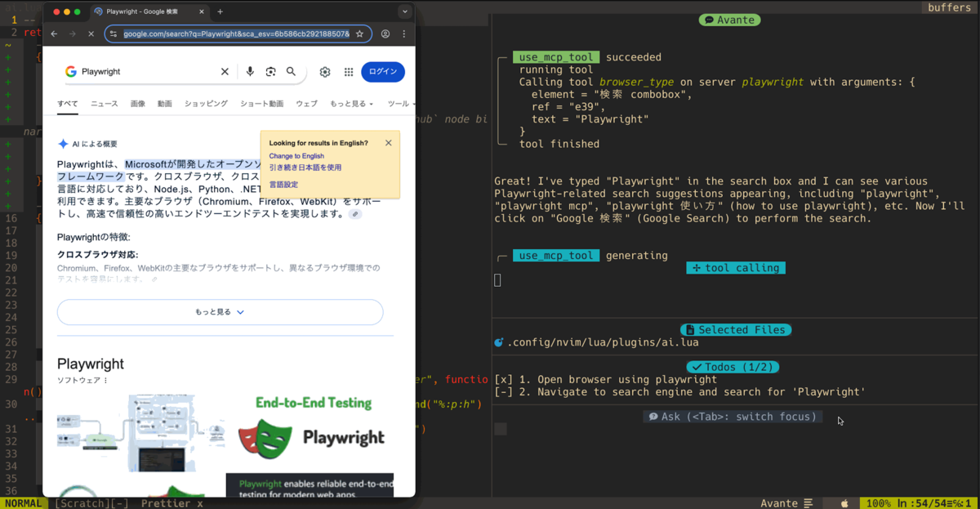Search by image with the lens icon
Screen dimensions: 980x509
pyautogui.click(x=270, y=72)
